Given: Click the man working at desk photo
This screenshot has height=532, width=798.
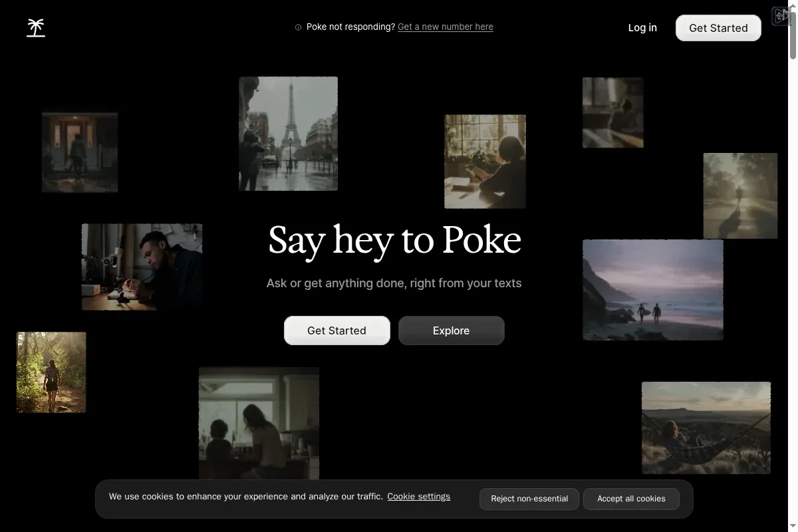Looking at the screenshot, I should pyautogui.click(x=142, y=267).
